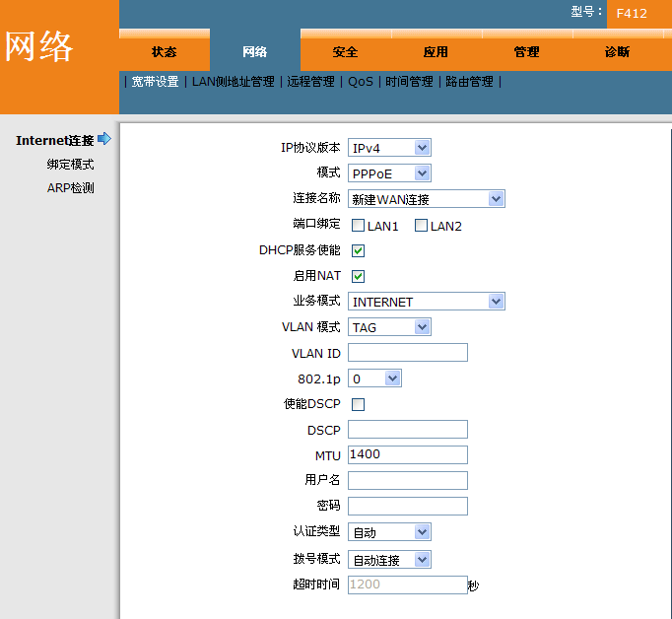Select Internet连接 in the sidebar
672x619 pixels.
(x=55, y=140)
